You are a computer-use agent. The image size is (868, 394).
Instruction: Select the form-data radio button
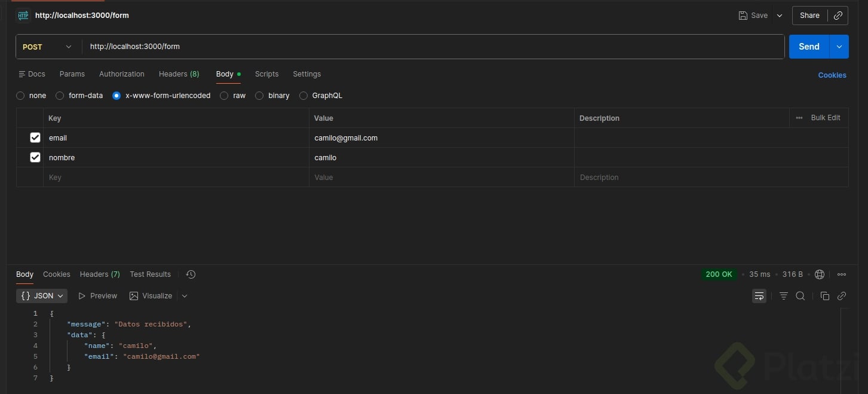pos(60,96)
